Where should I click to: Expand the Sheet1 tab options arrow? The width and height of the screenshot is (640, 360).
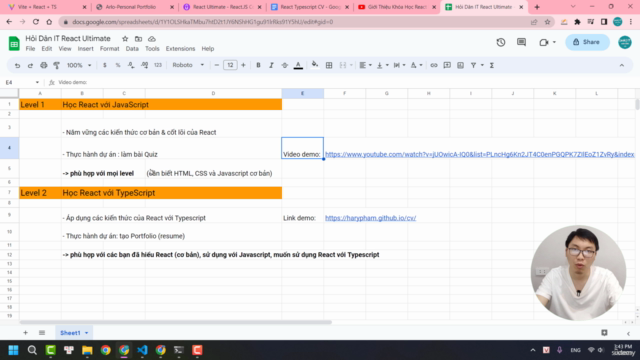(87, 333)
